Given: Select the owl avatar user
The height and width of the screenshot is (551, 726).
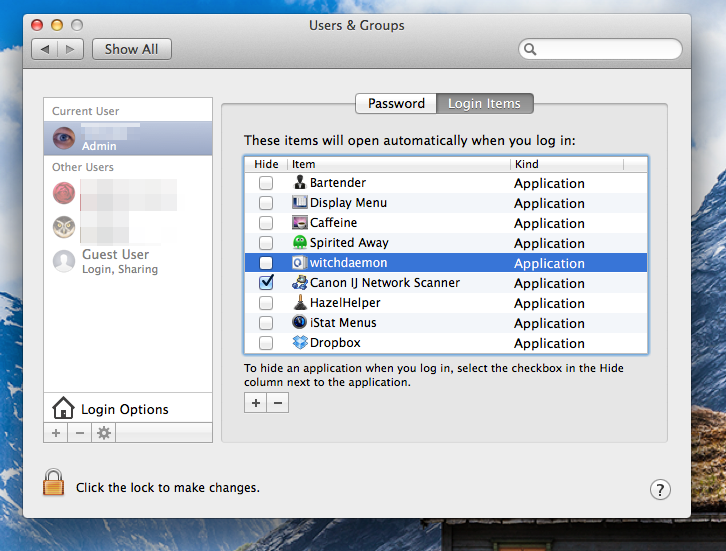Looking at the screenshot, I should [x=64, y=227].
